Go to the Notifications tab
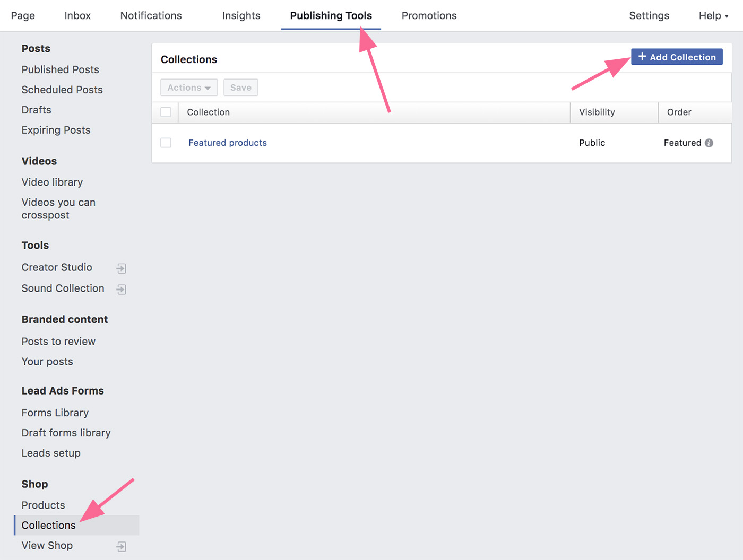743x560 pixels. pyautogui.click(x=151, y=16)
